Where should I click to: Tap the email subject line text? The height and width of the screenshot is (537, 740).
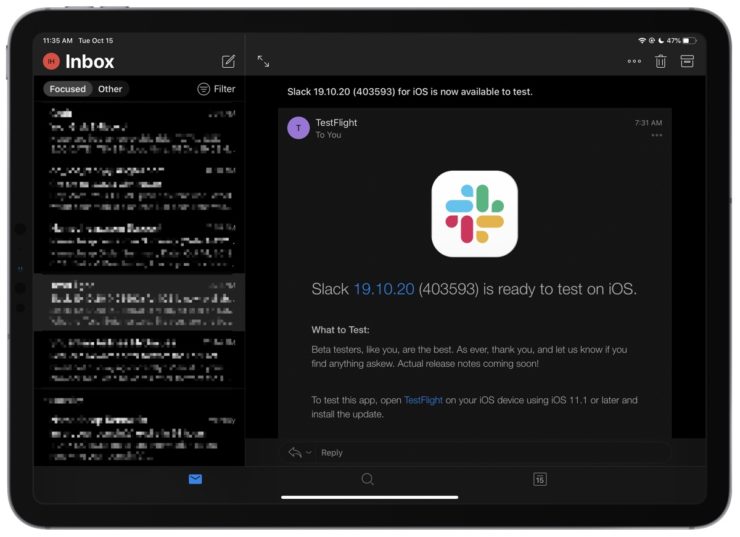[410, 92]
